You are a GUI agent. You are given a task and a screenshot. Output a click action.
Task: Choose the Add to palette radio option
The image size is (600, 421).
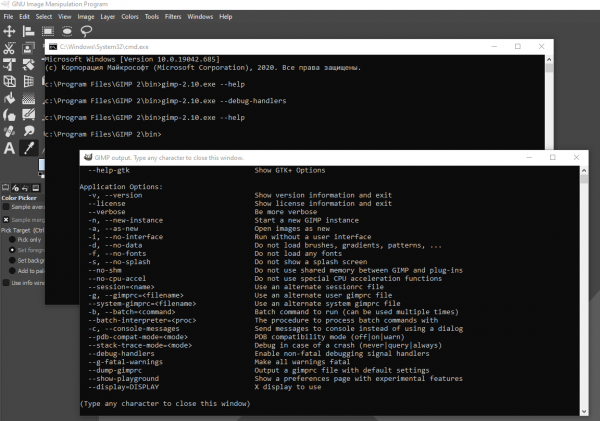coord(12,271)
